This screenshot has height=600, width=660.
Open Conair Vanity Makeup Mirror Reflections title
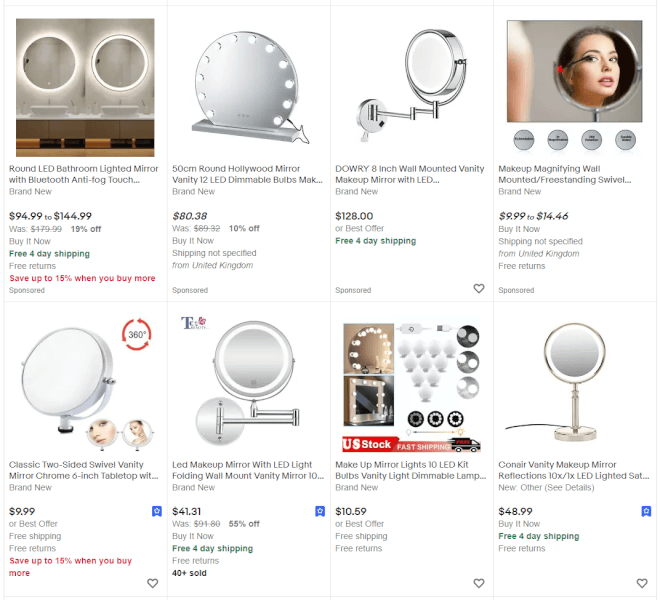(x=573, y=470)
